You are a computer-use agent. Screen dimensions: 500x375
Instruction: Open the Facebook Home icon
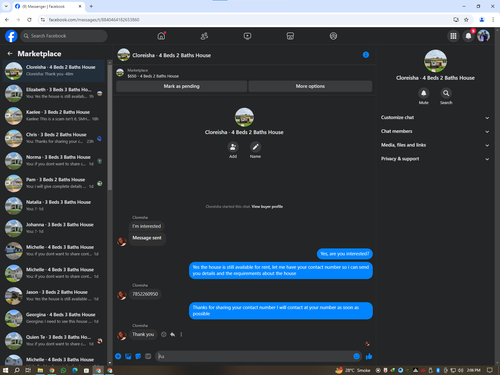161,36
